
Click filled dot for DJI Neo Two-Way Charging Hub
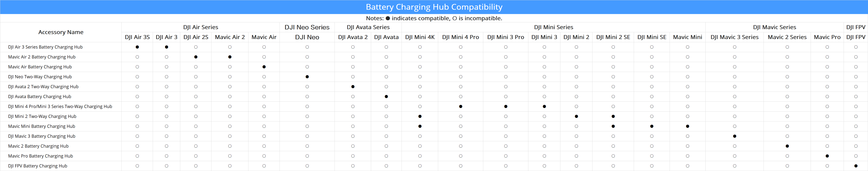tap(307, 76)
